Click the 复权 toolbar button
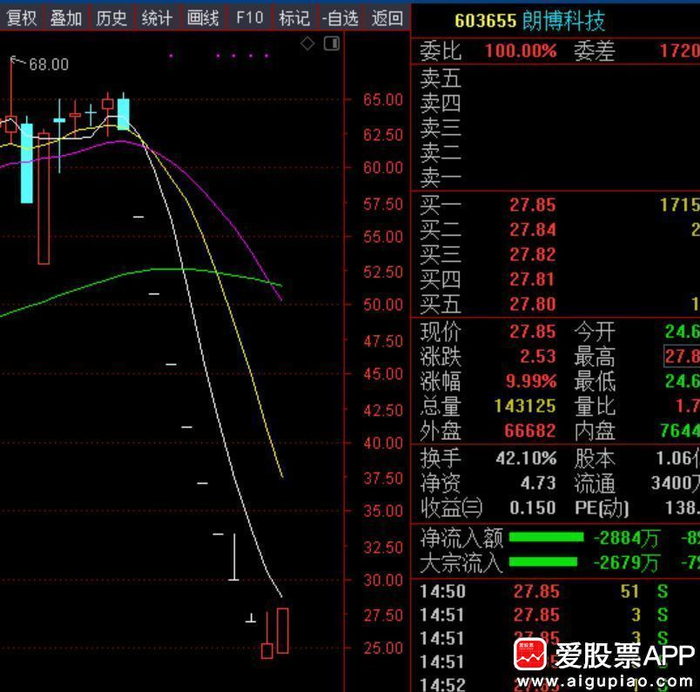The image size is (700, 692). pos(21,18)
